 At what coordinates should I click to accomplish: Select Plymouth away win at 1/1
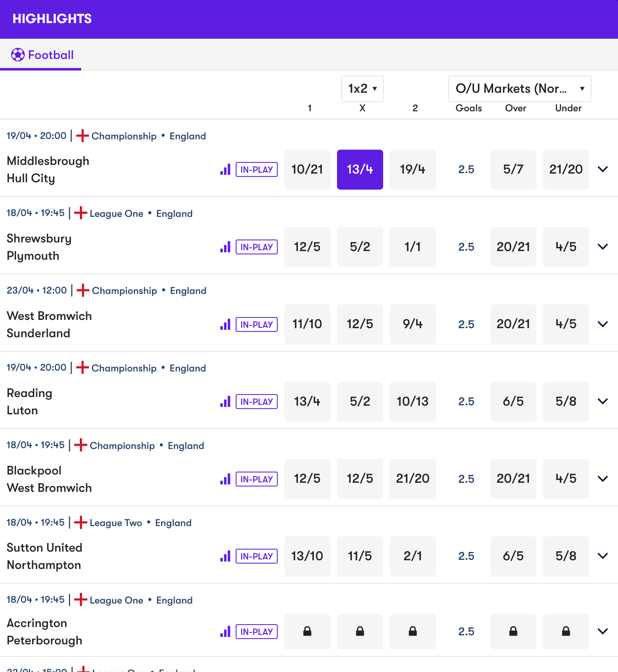point(413,247)
